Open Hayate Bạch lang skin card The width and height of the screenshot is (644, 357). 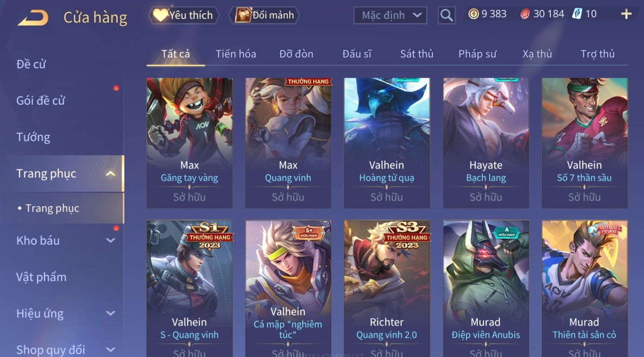pyautogui.click(x=486, y=143)
